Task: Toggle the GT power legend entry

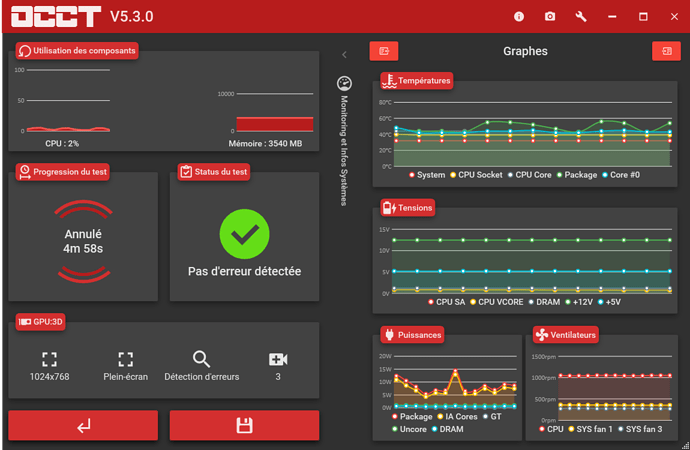Action: click(x=492, y=416)
